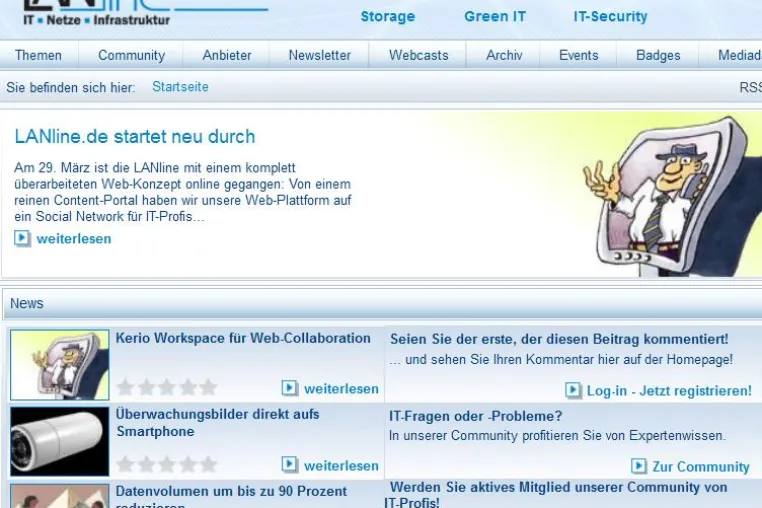Image resolution: width=762 pixels, height=508 pixels.
Task: Rate Kerio Workspace article four stars
Action: (188, 387)
